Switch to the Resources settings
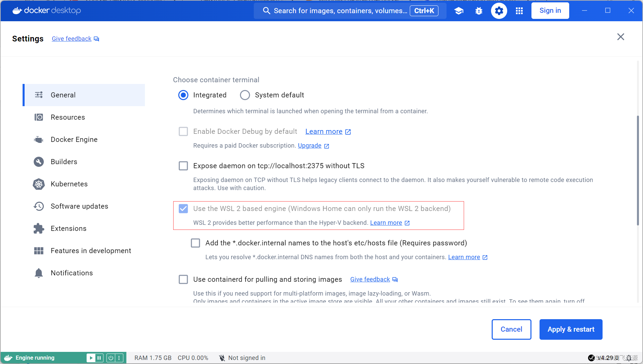643x364 pixels. pyautogui.click(x=84, y=117)
